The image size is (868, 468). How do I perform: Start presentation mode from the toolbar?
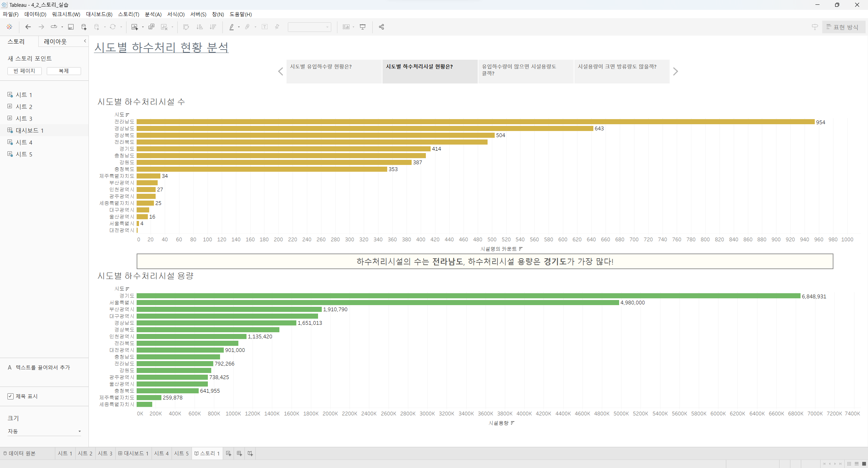click(362, 27)
